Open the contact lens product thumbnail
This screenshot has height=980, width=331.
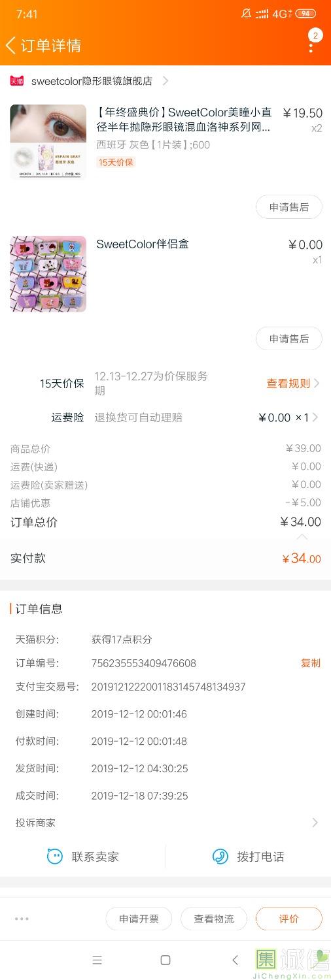point(48,142)
